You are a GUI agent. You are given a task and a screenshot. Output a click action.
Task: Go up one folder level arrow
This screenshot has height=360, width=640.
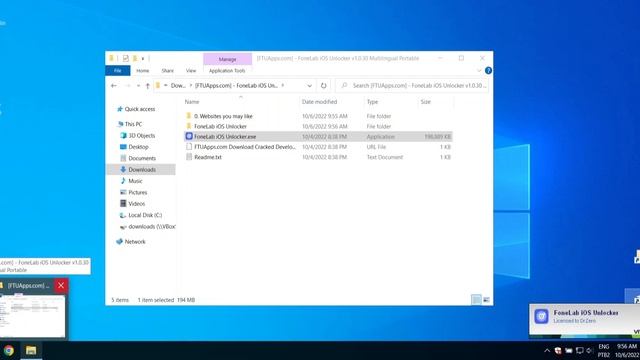tap(147, 86)
